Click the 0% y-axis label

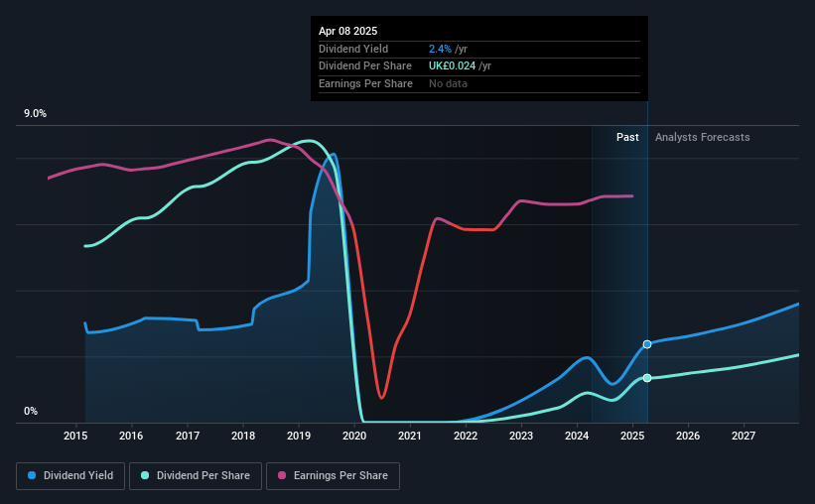(x=31, y=411)
